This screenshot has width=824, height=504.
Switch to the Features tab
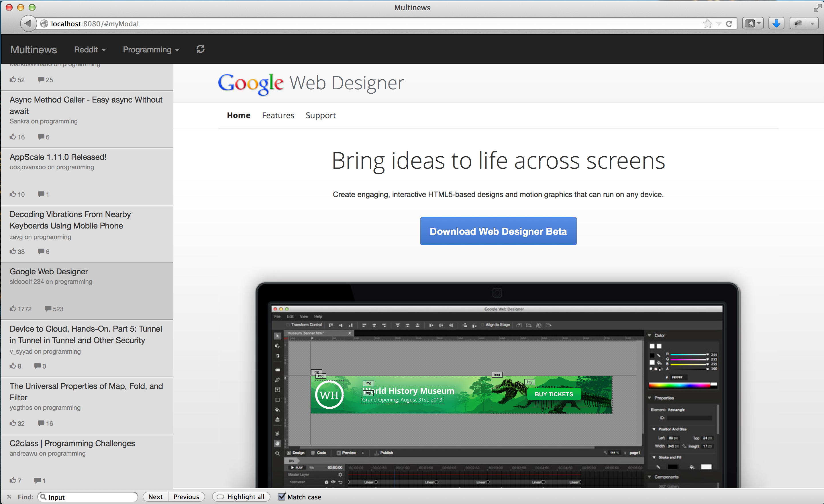click(x=278, y=115)
